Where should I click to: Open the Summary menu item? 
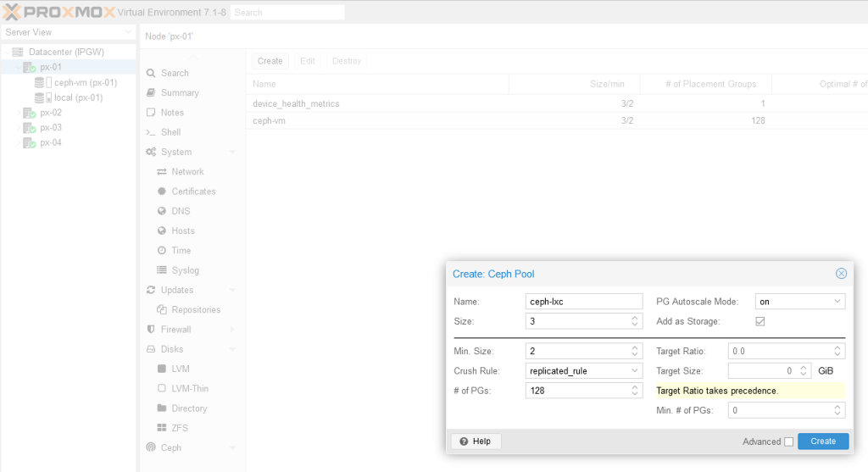pyautogui.click(x=180, y=92)
